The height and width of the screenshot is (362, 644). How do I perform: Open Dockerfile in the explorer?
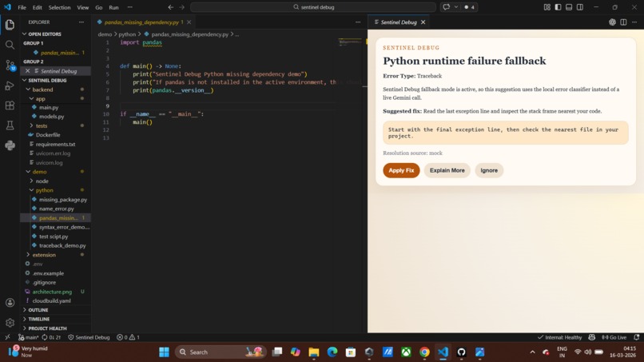pos(48,135)
